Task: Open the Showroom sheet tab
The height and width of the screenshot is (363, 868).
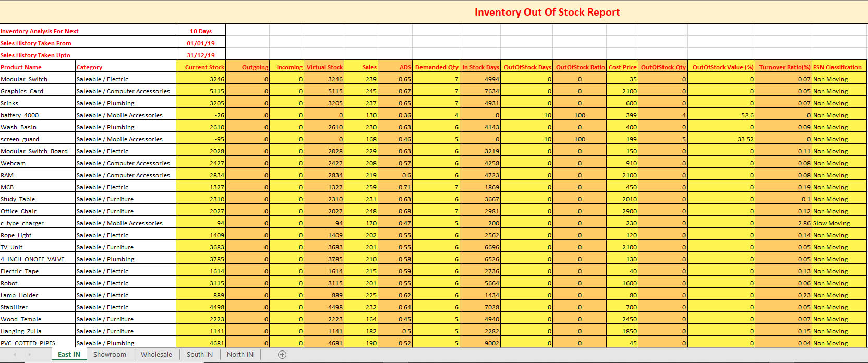Action: pyautogui.click(x=110, y=355)
